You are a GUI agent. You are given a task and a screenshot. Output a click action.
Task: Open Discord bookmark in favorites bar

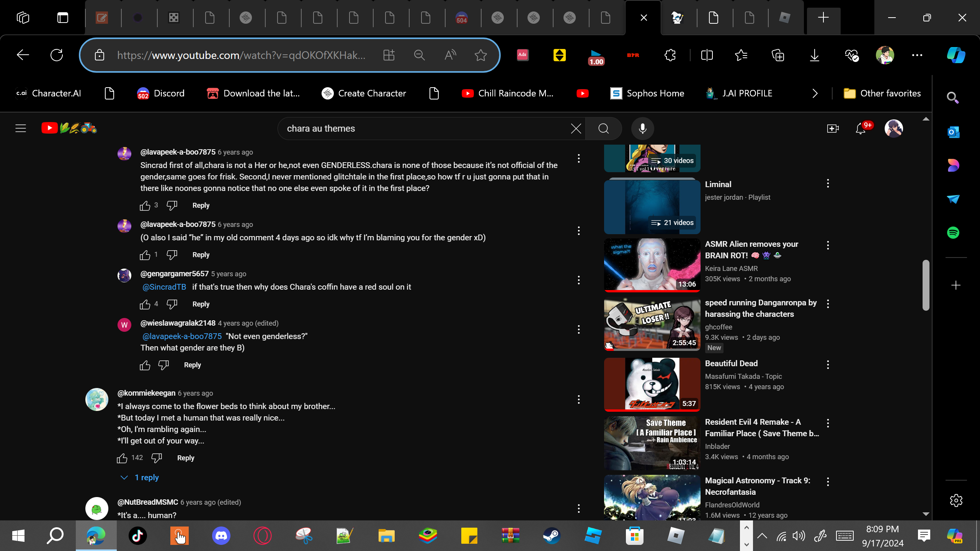(161, 93)
